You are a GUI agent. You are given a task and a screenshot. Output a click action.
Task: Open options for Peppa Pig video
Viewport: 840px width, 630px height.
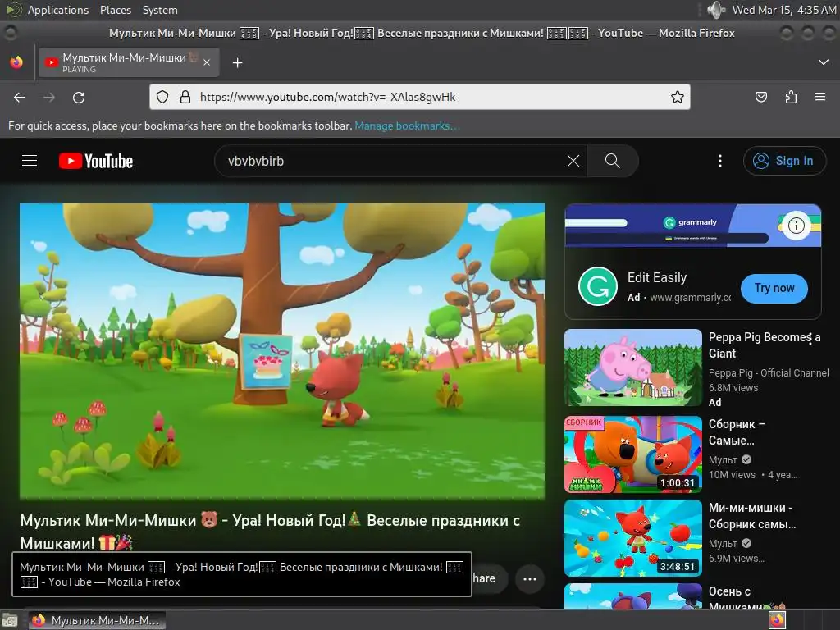tap(810, 338)
